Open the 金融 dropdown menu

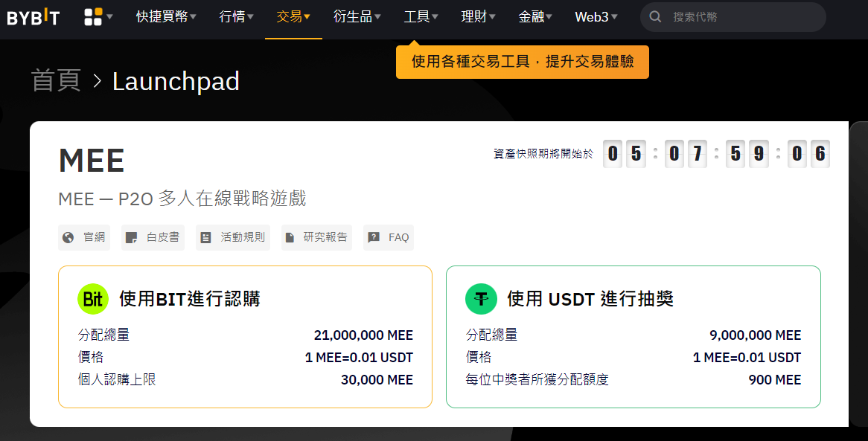pos(535,16)
